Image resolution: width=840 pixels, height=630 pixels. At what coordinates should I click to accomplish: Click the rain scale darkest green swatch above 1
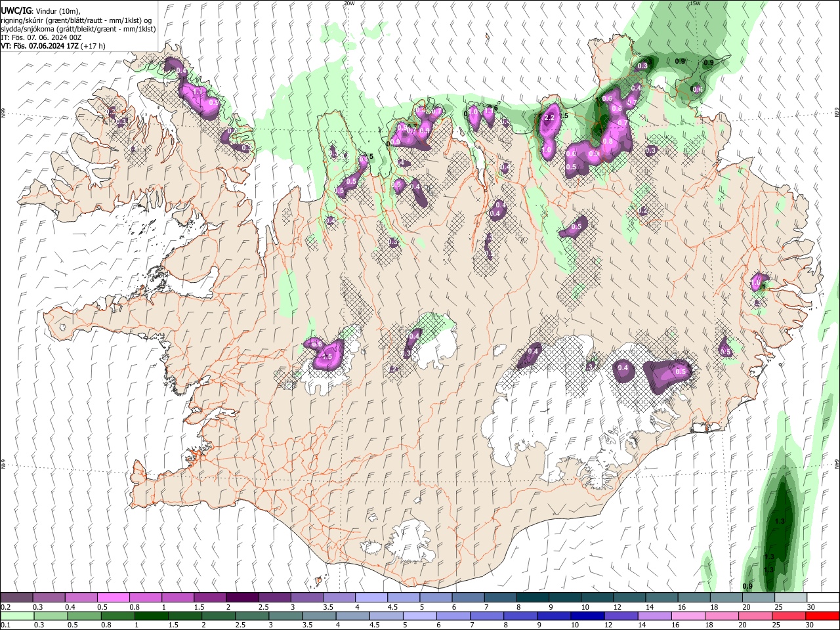(151, 616)
